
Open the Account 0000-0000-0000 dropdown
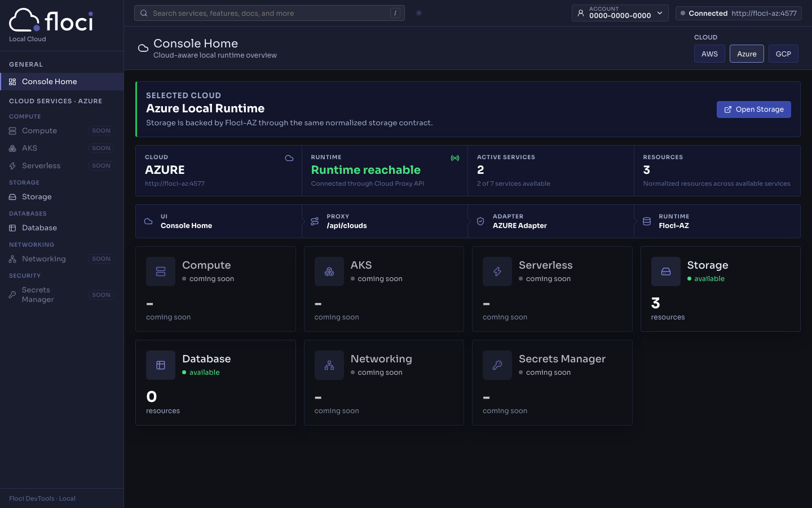tap(620, 13)
